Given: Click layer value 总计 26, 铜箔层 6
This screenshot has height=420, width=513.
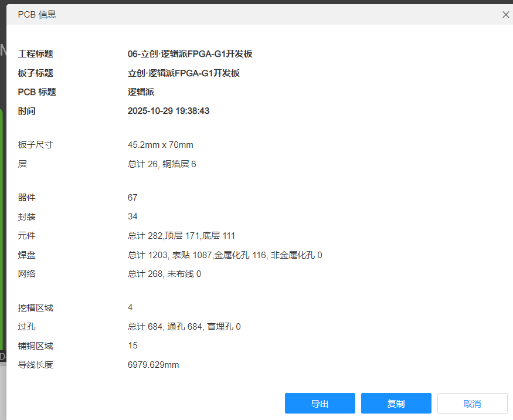Looking at the screenshot, I should coord(162,164).
